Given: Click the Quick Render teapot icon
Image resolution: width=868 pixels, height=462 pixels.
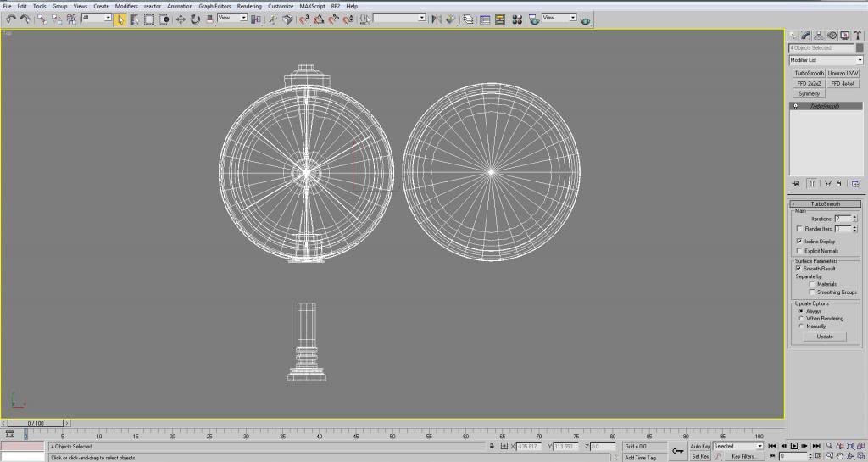Looking at the screenshot, I should [x=585, y=19].
